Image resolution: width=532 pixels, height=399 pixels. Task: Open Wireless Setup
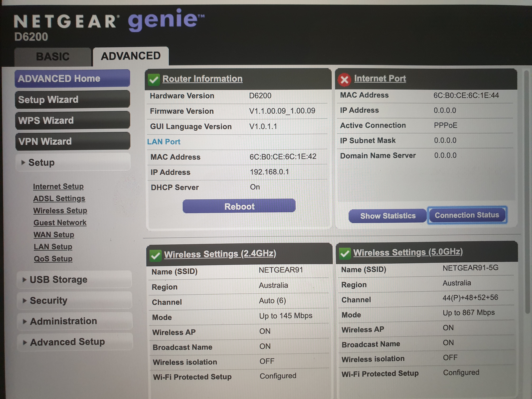pyautogui.click(x=60, y=210)
